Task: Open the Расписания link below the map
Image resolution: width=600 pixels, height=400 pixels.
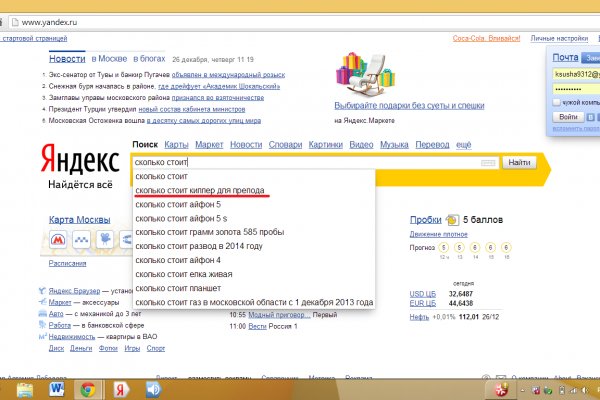Action: point(68,263)
